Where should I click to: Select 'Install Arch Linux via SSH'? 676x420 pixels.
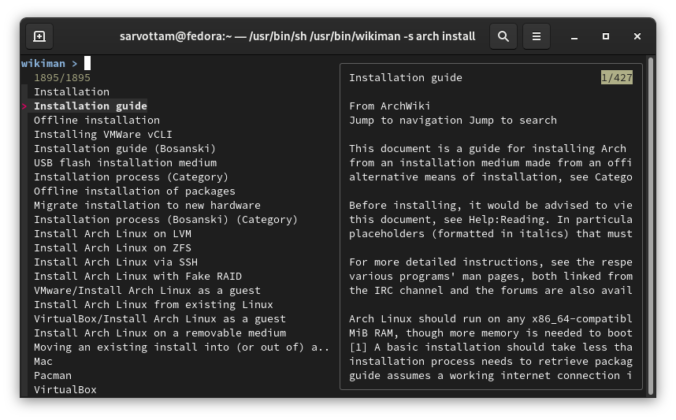(x=116, y=263)
